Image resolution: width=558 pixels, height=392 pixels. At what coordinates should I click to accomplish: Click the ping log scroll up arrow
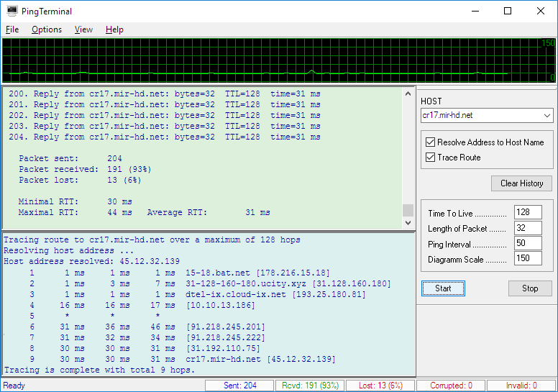(408, 94)
